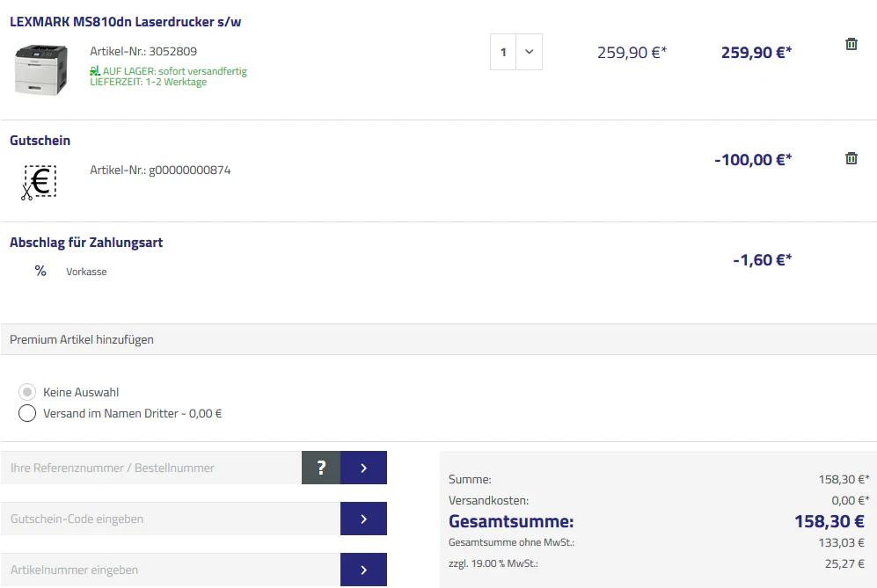Click Artikel-Nr.: g00000000874 text
The width and height of the screenshot is (877, 588).
point(160,170)
